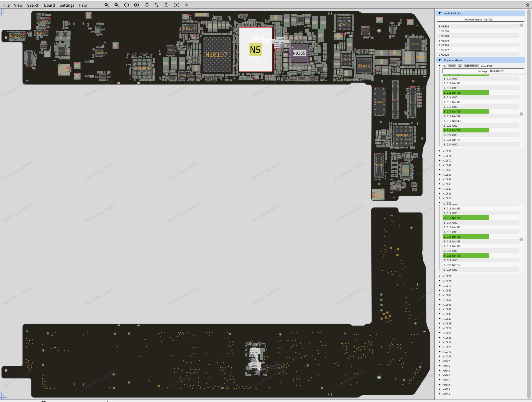532x402 pixels.
Task: Click the Z button next to View
Action: 460,66
